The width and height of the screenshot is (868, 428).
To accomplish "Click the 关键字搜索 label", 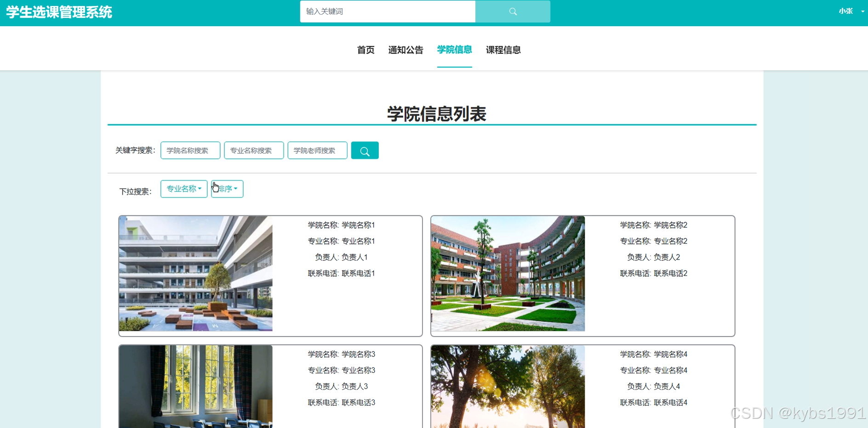I will pyautogui.click(x=135, y=150).
